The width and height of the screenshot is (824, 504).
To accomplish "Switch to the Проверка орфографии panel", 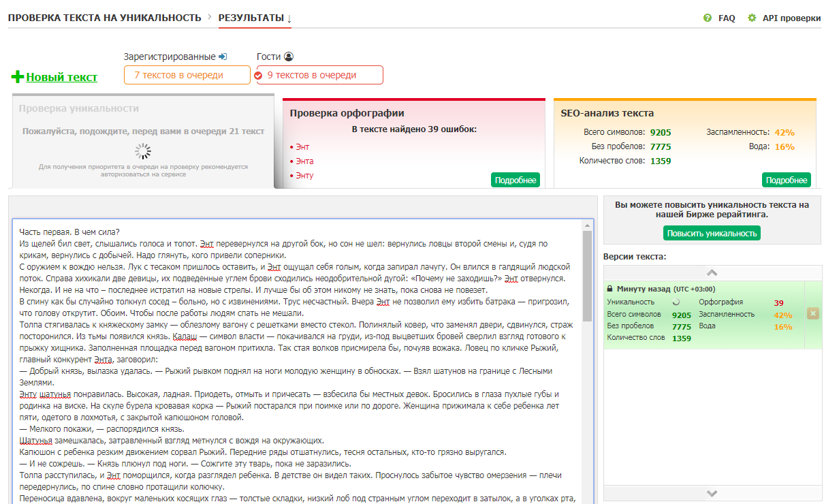I will (347, 114).
